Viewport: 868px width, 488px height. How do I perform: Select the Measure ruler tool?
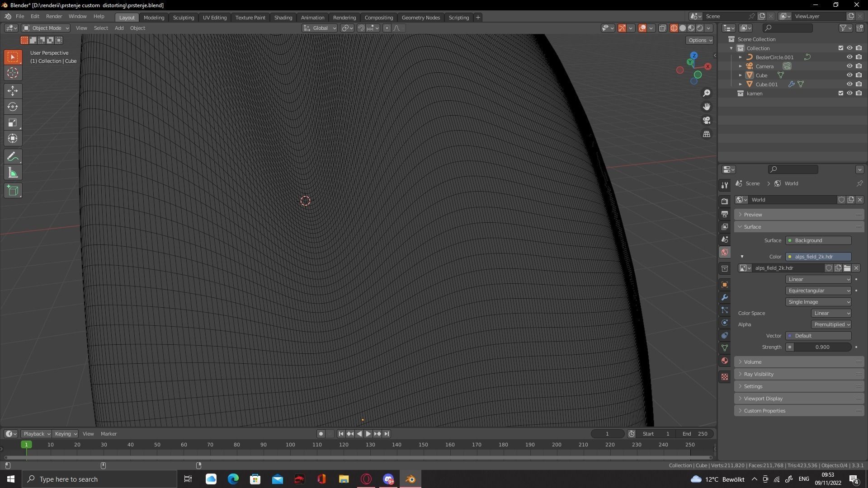(x=13, y=173)
